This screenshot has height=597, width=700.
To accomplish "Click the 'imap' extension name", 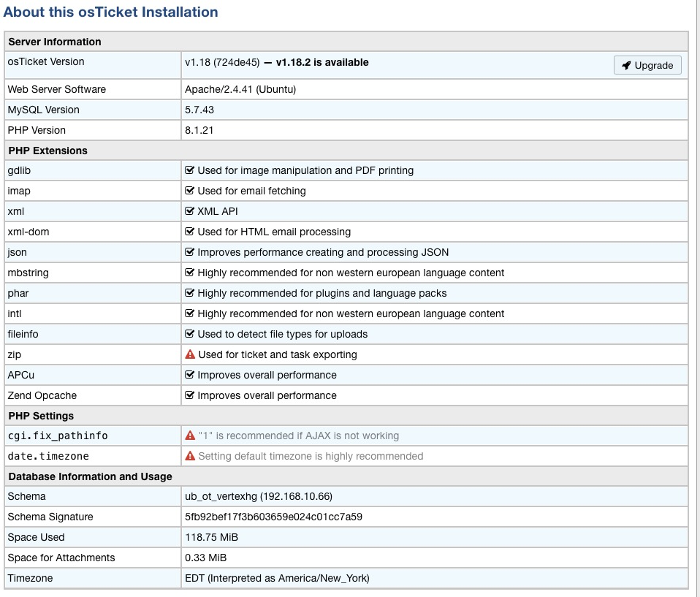I will point(19,191).
